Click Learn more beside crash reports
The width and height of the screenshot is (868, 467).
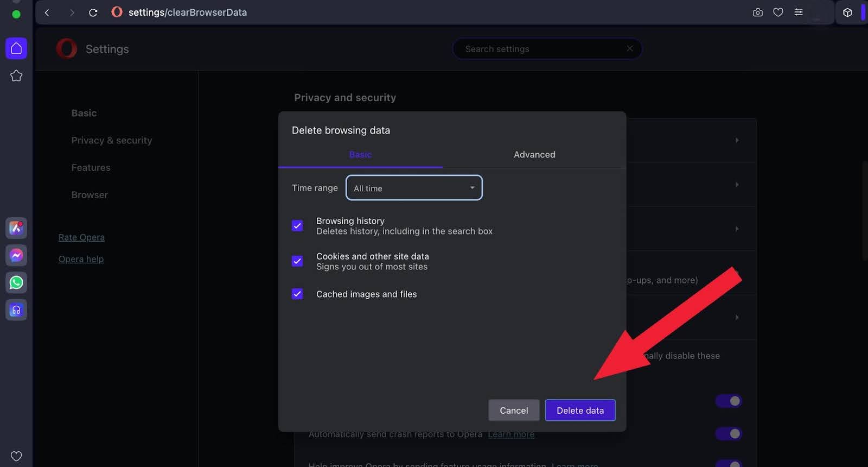(511, 434)
